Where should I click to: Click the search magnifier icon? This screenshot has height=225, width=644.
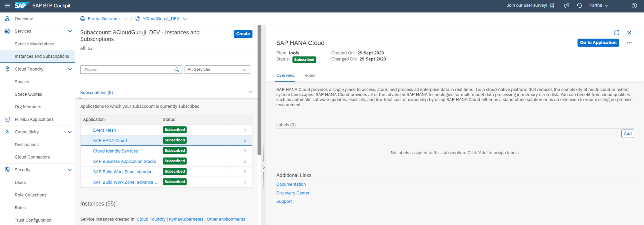click(177, 70)
